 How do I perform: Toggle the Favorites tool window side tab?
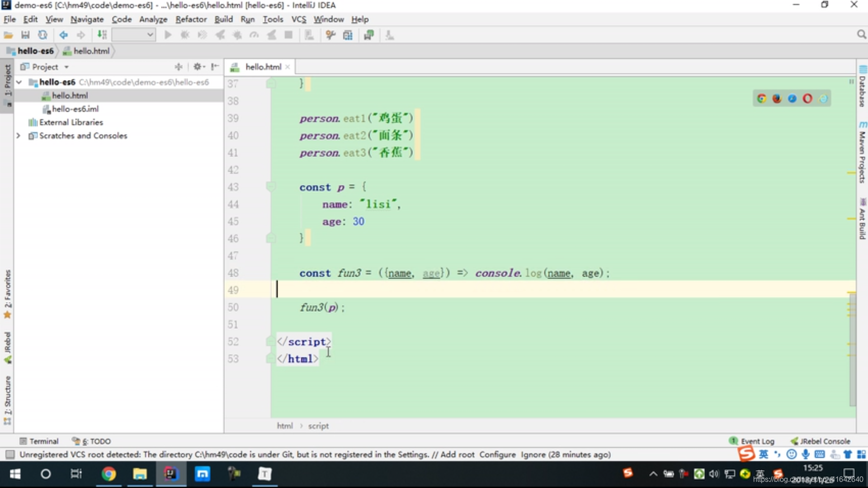(8, 294)
